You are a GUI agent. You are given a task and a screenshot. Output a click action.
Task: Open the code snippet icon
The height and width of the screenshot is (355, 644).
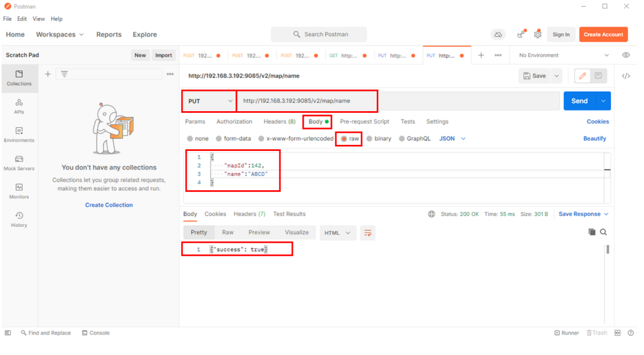(x=626, y=76)
